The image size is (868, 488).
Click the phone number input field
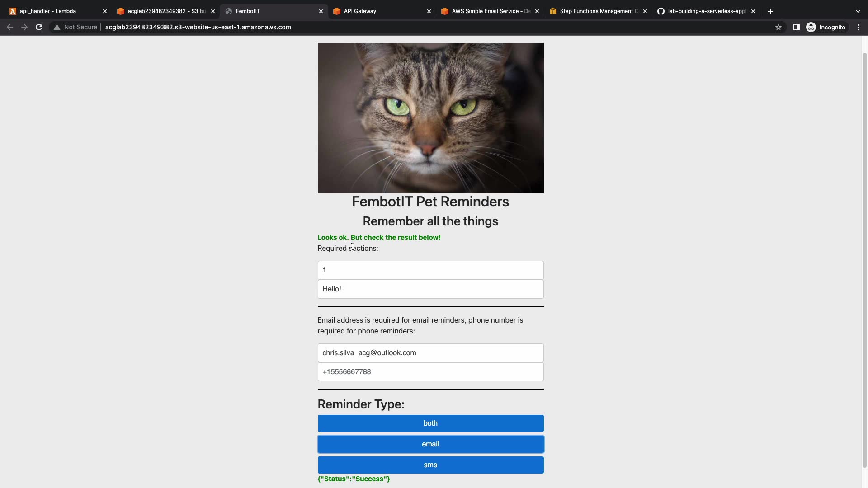[430, 372]
